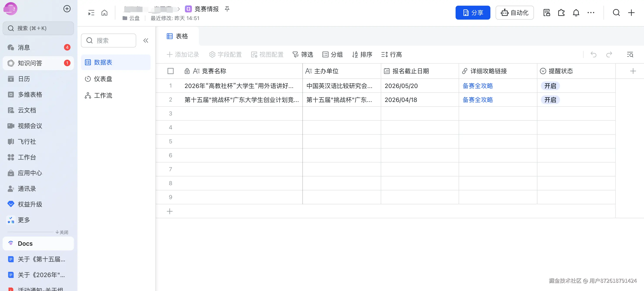The image size is (644, 291).
Task: Close the pinned Docs section via 关闭
Action: 62,232
